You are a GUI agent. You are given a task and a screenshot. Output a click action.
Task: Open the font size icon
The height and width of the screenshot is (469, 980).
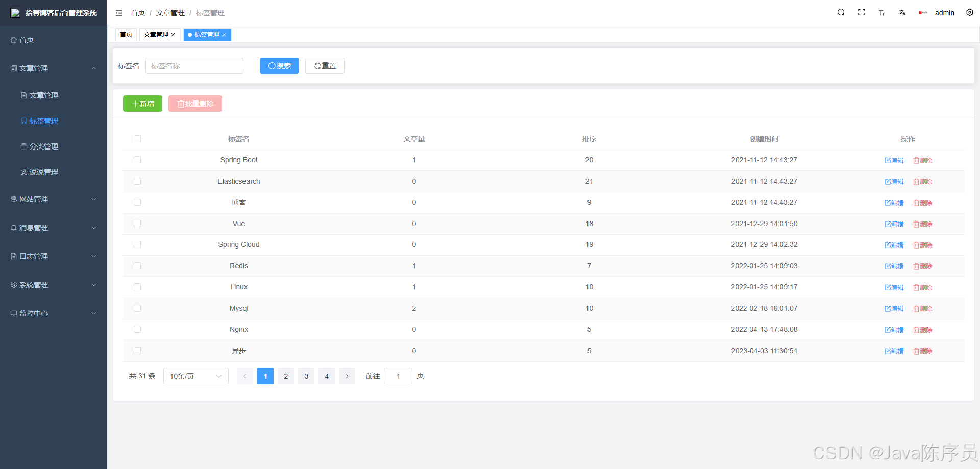pos(882,13)
